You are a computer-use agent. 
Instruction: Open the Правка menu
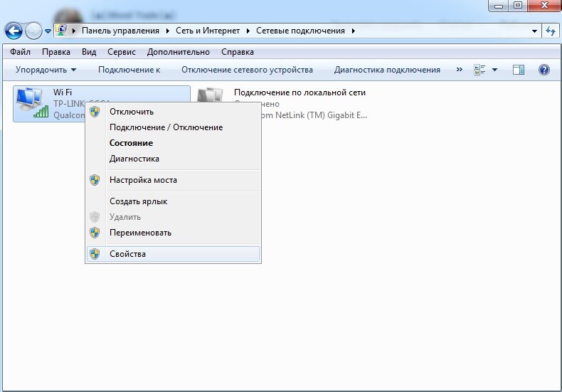pyautogui.click(x=56, y=52)
